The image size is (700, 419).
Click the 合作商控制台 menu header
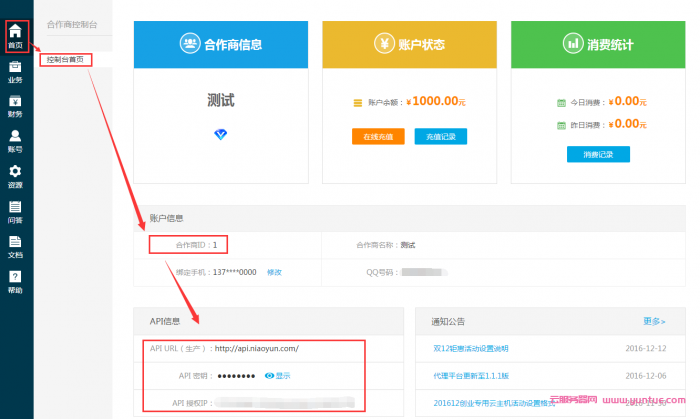tap(72, 23)
